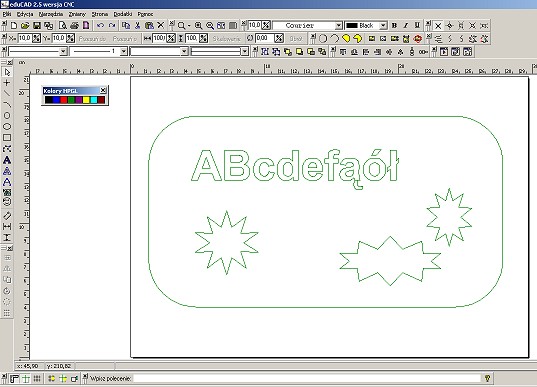Toggle the corner snap button in bottom bar
Screen dimensions: 537x387
tap(14, 378)
